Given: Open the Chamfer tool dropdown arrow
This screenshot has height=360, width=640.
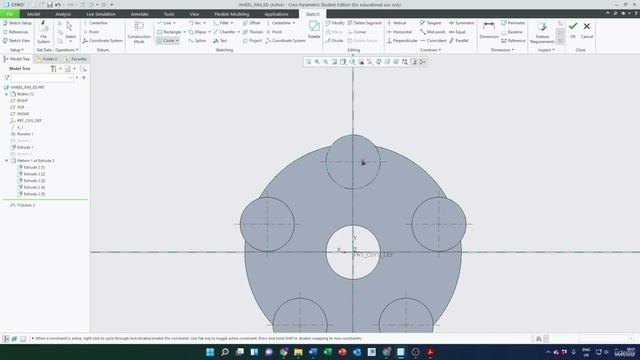Looking at the screenshot, I should [238, 32].
